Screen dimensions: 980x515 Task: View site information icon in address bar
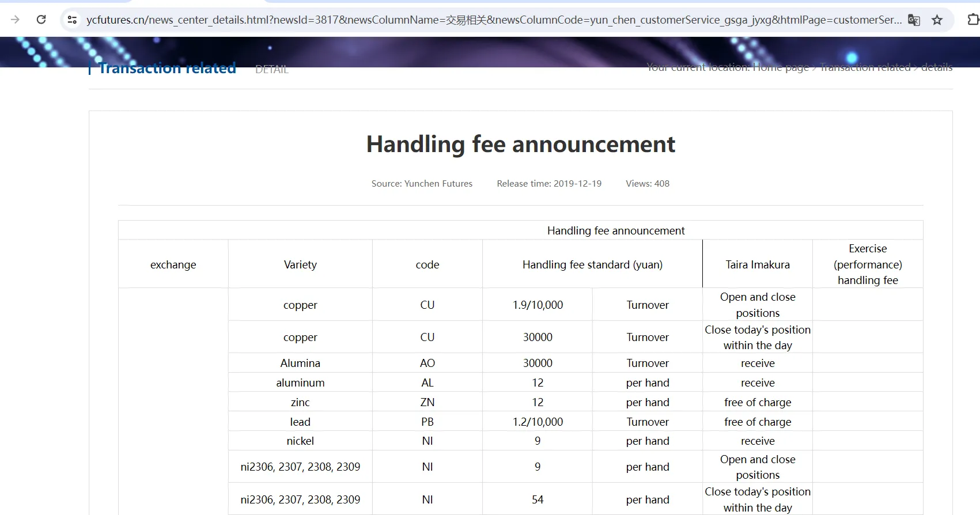click(72, 20)
